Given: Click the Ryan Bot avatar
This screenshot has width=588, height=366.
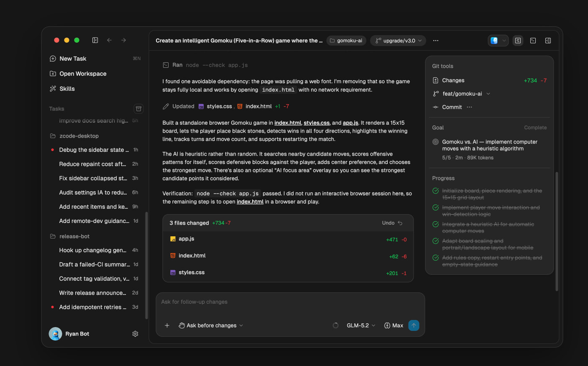Looking at the screenshot, I should (55, 334).
